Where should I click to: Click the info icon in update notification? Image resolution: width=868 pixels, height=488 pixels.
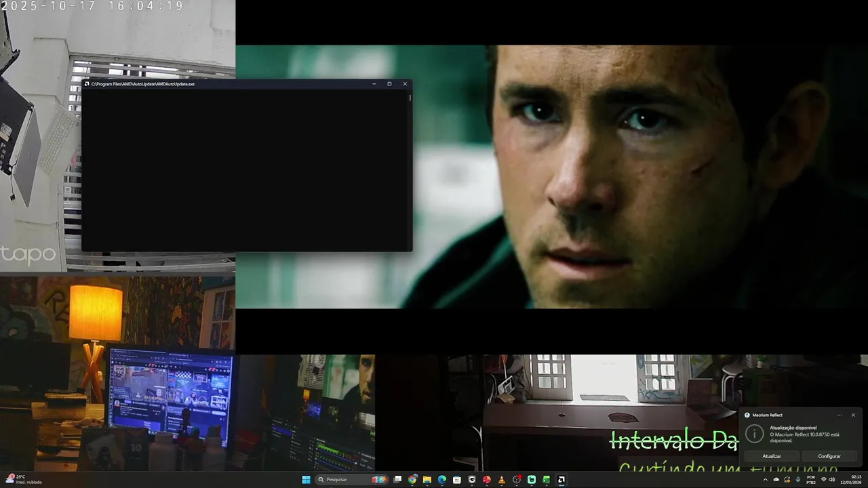click(754, 434)
